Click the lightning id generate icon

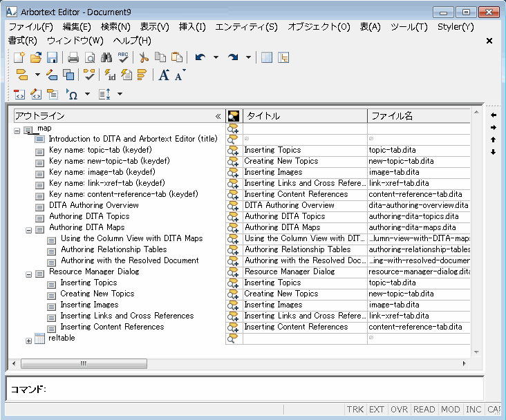pyautogui.click(x=110, y=75)
